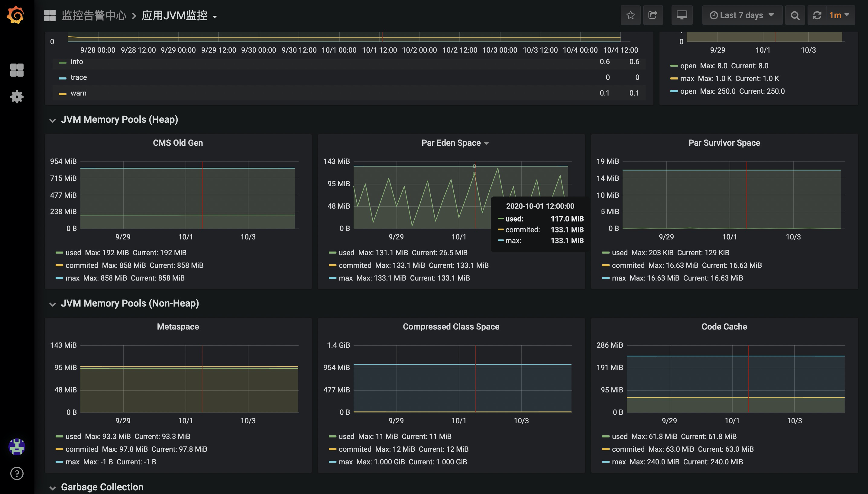Toggle used series in CMS Old Gen legend
Viewport: 868px width, 494px height.
pos(73,252)
